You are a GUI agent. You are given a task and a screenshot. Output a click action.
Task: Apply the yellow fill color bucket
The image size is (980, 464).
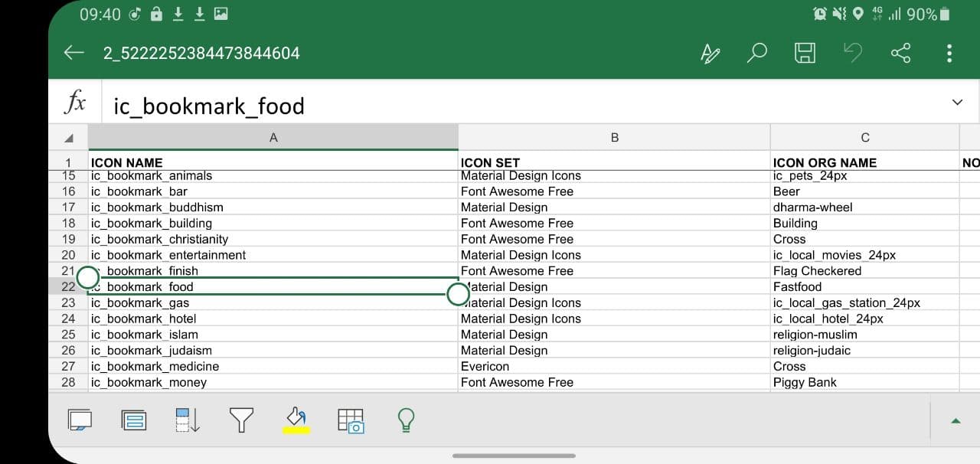pyautogui.click(x=296, y=420)
